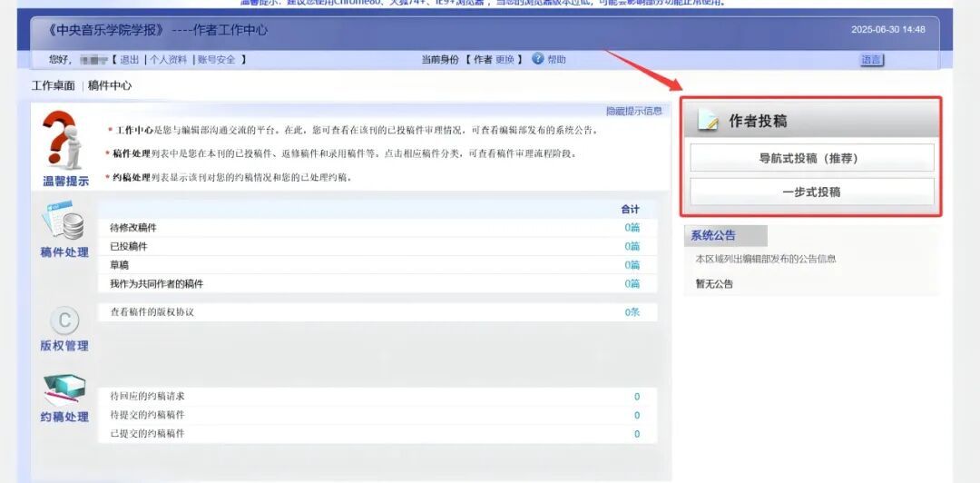This screenshot has width=980, height=483.
Task: Click the 语言 language button
Action: 871,60
